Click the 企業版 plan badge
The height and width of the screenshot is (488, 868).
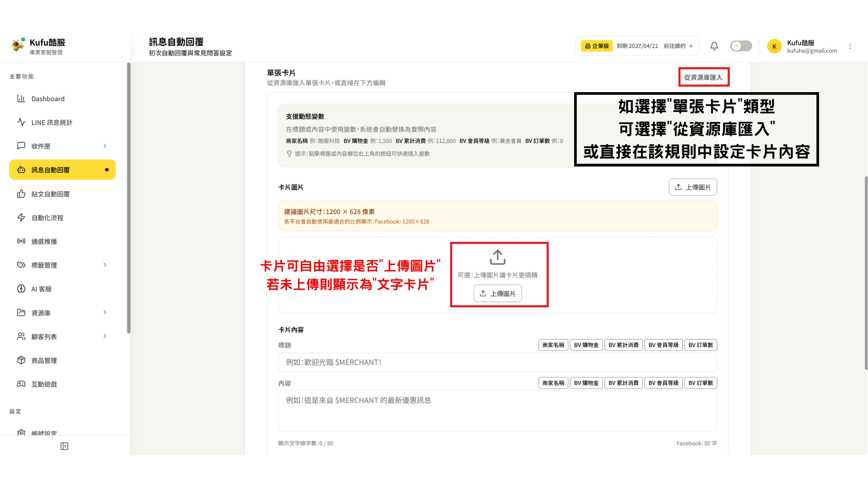point(597,46)
